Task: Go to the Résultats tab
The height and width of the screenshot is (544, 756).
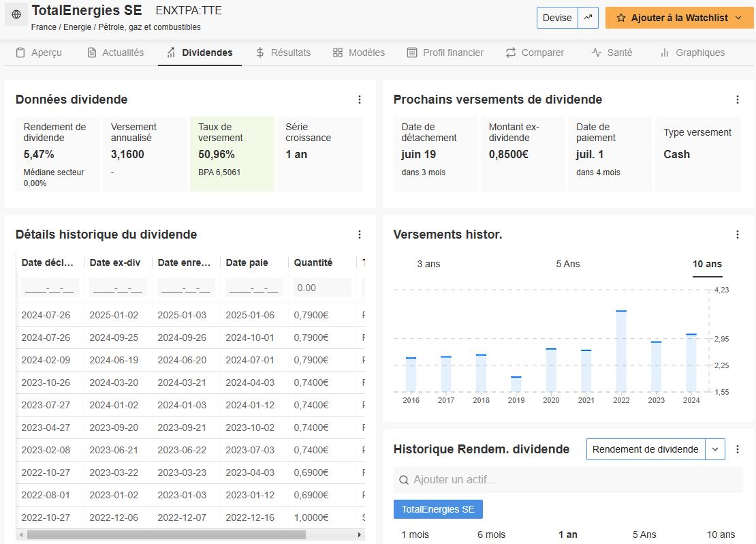Action: tap(283, 52)
